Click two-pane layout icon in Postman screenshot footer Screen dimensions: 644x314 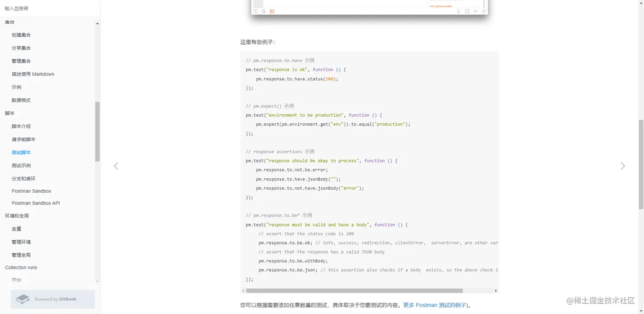click(x=467, y=11)
